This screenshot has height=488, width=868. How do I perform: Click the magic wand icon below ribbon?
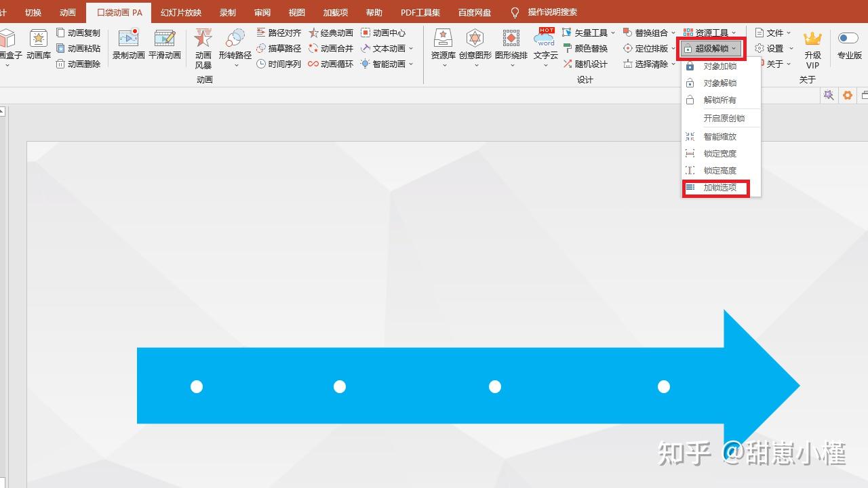[829, 96]
